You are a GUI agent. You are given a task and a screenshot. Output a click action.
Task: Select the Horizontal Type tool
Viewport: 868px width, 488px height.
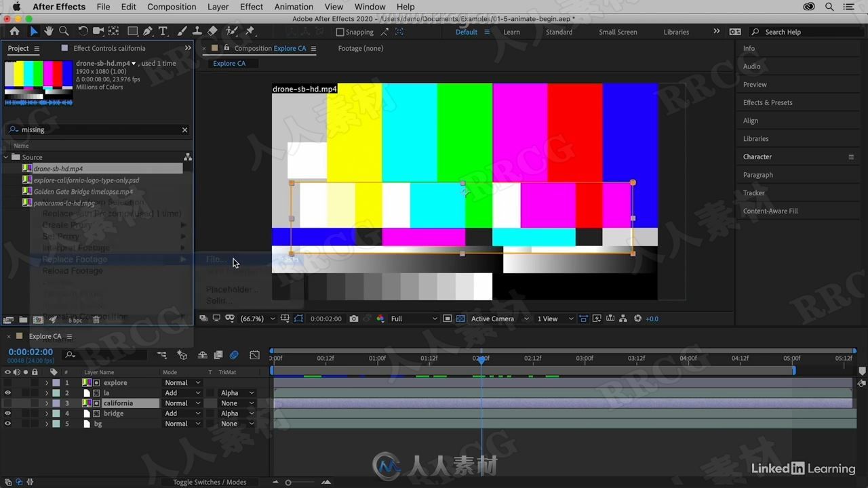coord(163,31)
